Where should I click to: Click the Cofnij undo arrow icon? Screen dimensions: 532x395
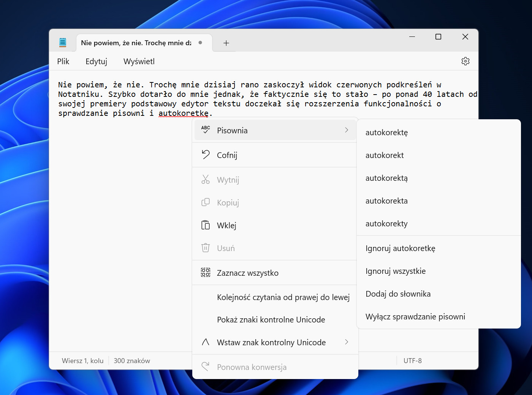[206, 155]
